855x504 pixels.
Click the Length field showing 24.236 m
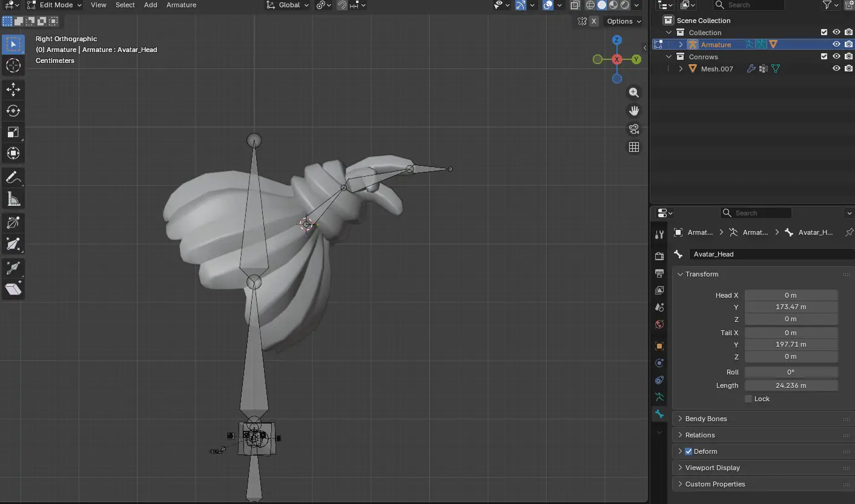coord(791,385)
